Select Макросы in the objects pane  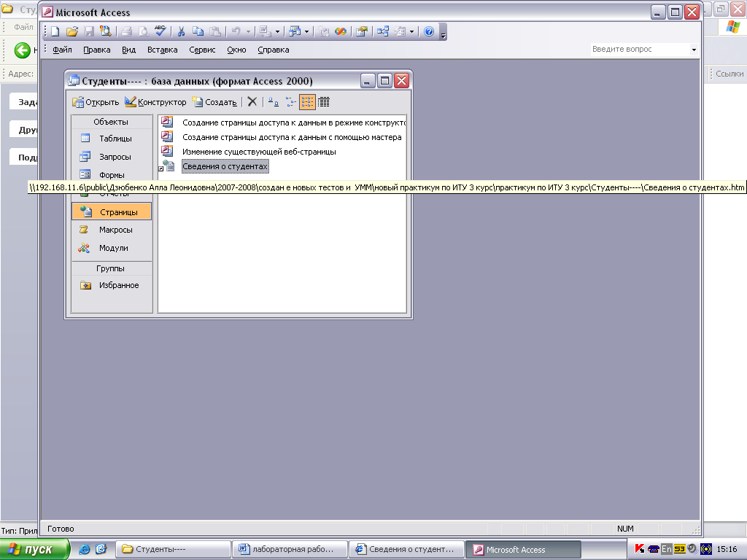112,230
